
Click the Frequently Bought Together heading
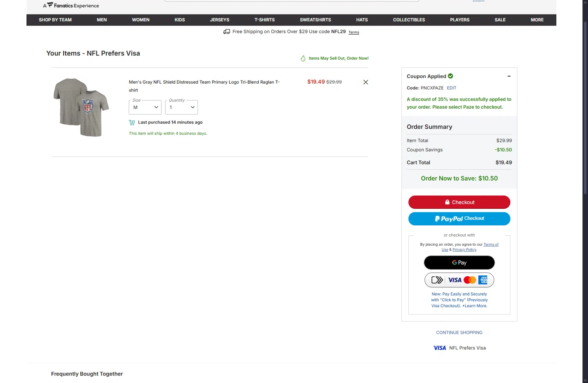coord(87,374)
